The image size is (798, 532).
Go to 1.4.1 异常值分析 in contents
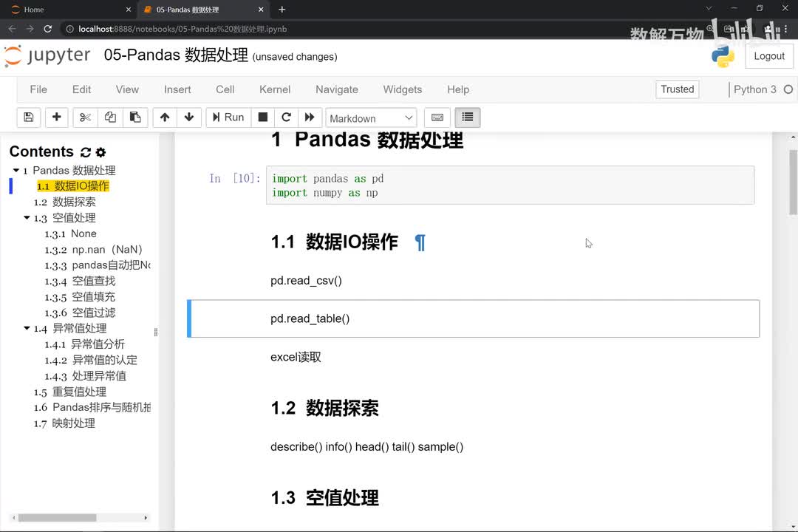click(x=84, y=344)
